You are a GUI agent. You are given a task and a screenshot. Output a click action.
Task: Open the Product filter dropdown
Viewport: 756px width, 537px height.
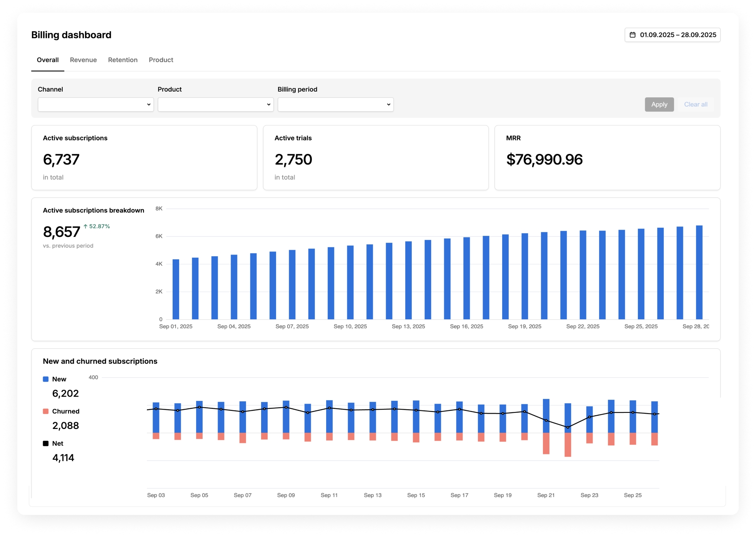tap(215, 104)
